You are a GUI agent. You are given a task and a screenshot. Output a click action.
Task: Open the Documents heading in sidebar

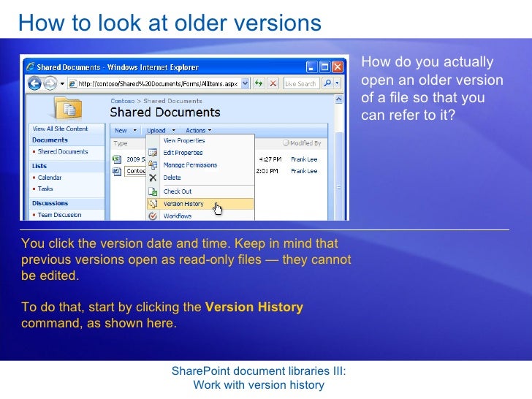50,140
